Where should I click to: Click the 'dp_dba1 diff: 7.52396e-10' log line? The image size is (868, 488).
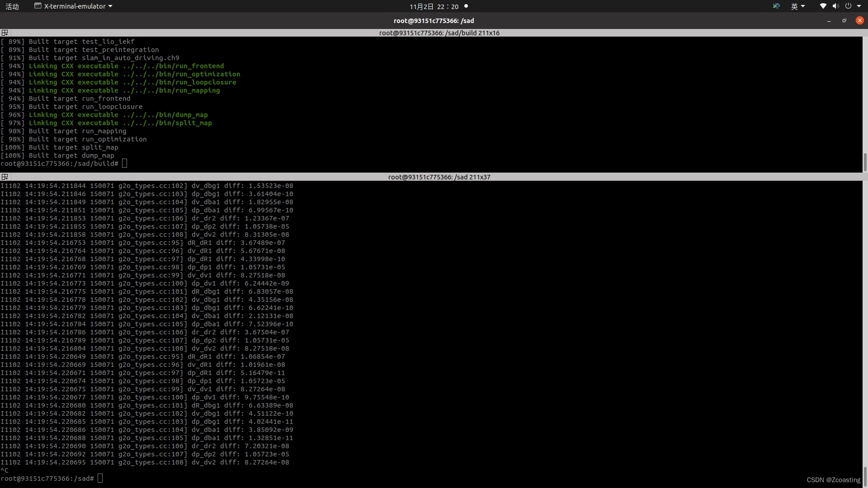pyautogui.click(x=147, y=324)
